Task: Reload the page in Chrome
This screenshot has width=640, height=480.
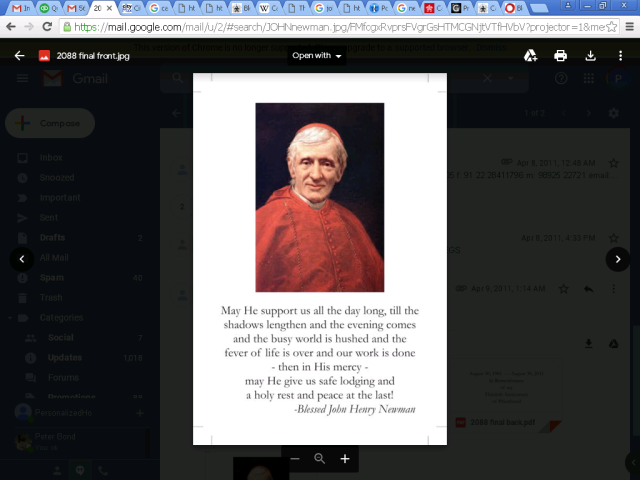Action: [x=47, y=27]
